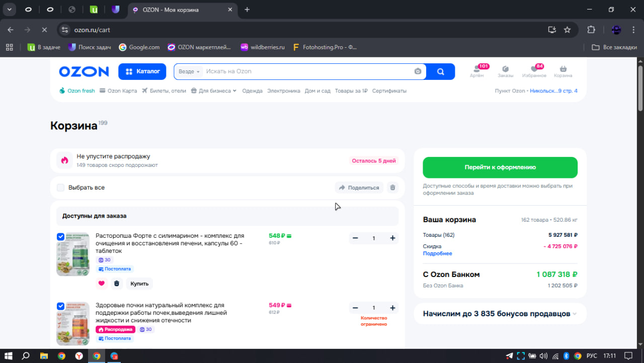Open the Каталог menu button
This screenshot has width=644, height=363.
tap(142, 71)
